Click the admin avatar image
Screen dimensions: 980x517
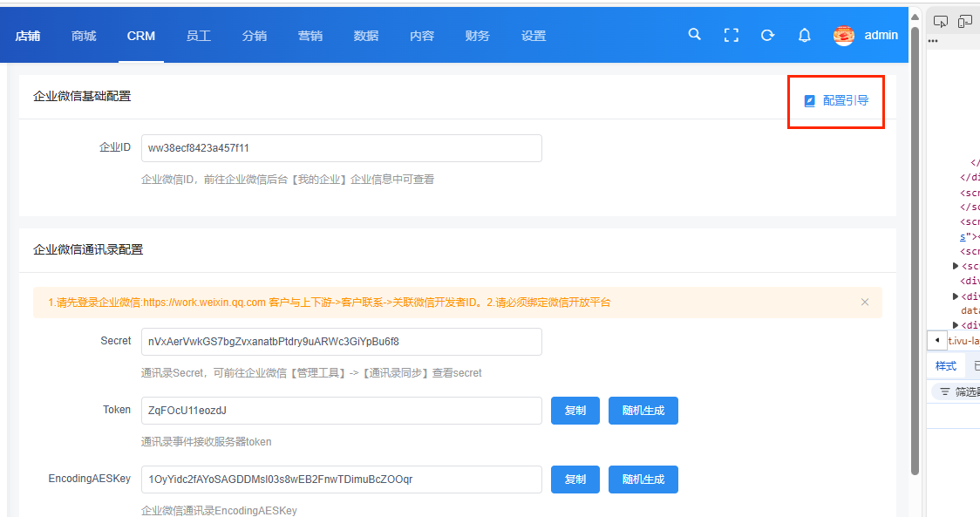pyautogui.click(x=843, y=35)
